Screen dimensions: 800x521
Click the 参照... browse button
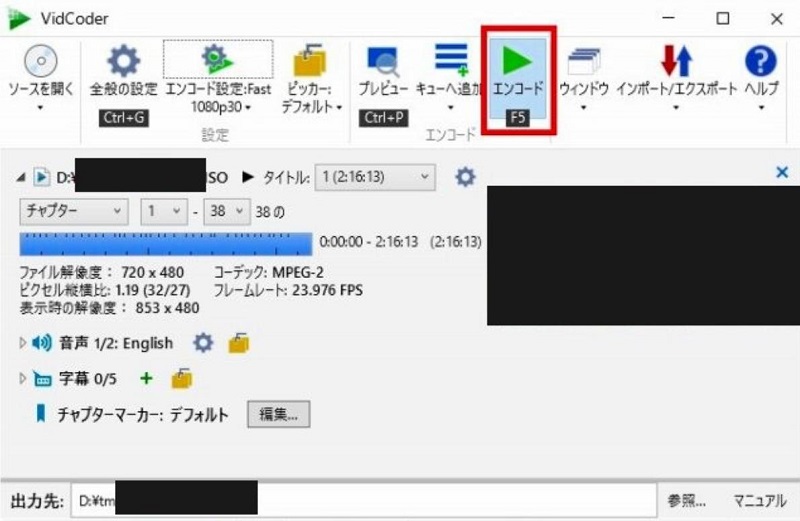coord(686,501)
